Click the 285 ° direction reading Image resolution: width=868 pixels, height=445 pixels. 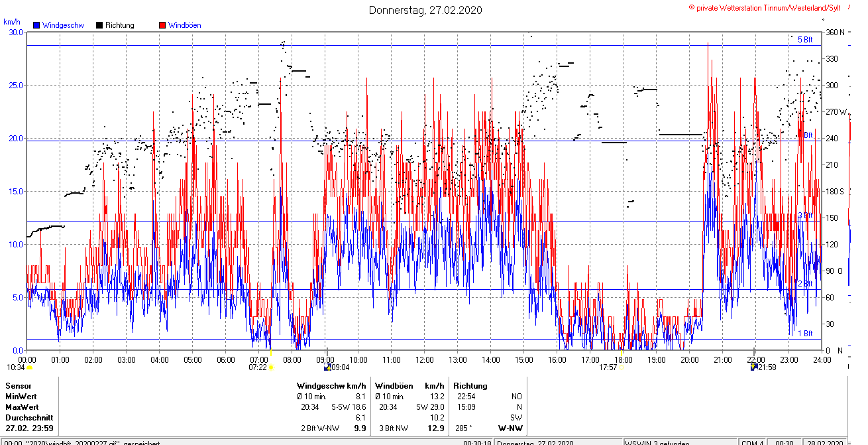point(463,428)
